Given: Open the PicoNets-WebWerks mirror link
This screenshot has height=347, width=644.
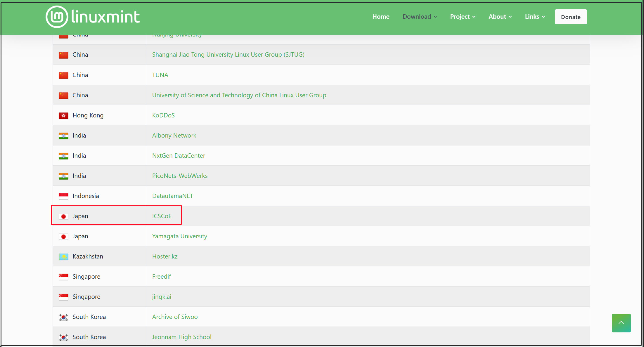Looking at the screenshot, I should (x=180, y=176).
